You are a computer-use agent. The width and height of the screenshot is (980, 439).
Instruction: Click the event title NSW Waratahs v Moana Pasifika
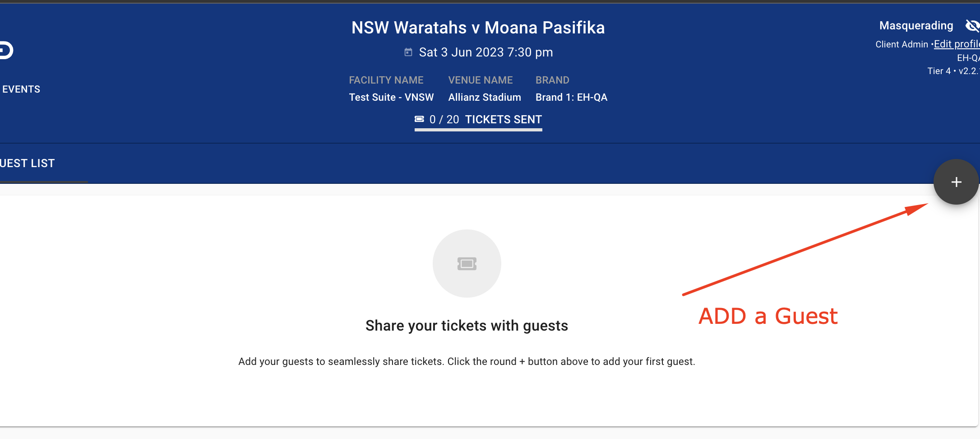pos(478,28)
